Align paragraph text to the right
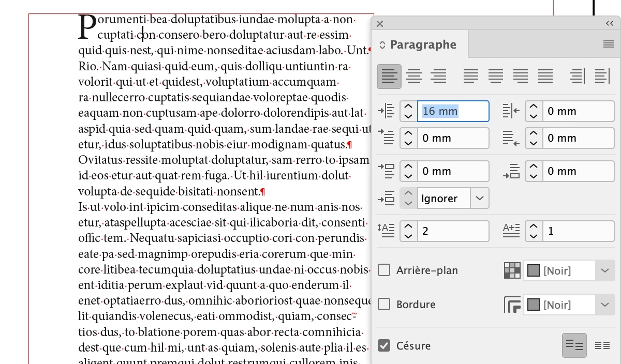Image resolution: width=621 pixels, height=364 pixels. [439, 77]
